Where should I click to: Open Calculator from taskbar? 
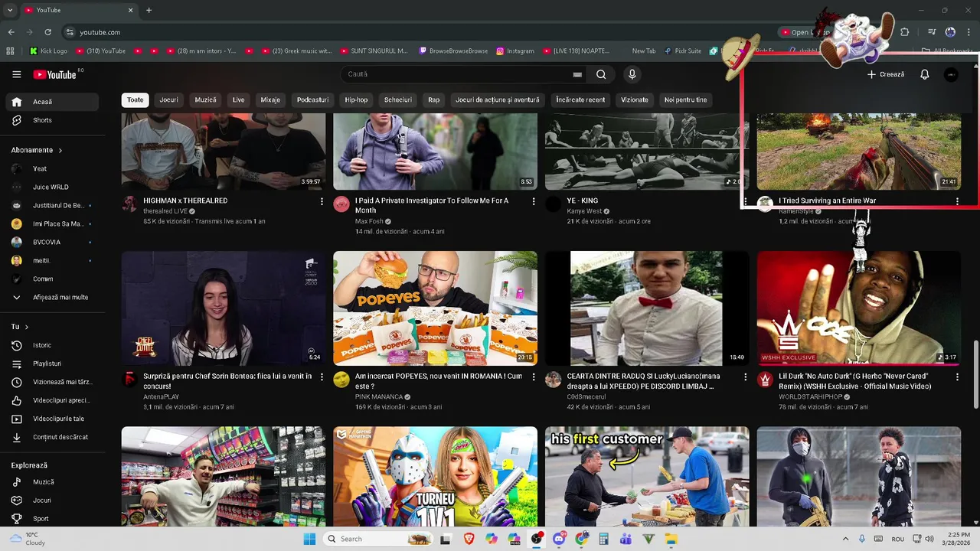[603, 539]
